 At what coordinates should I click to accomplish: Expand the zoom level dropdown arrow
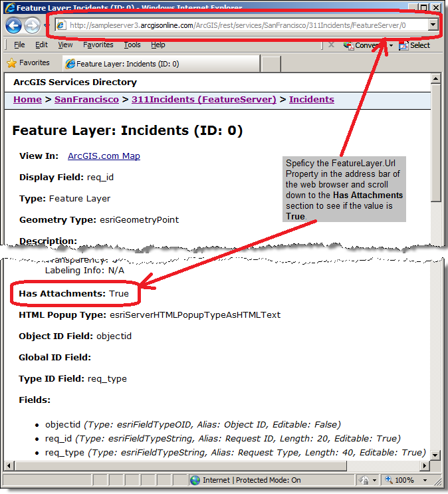[425, 480]
